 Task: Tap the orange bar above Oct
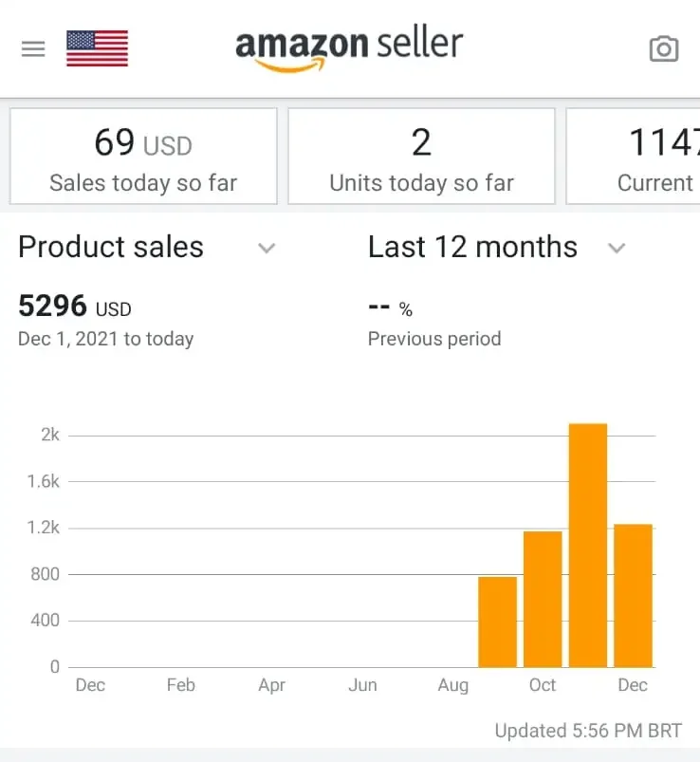543,599
